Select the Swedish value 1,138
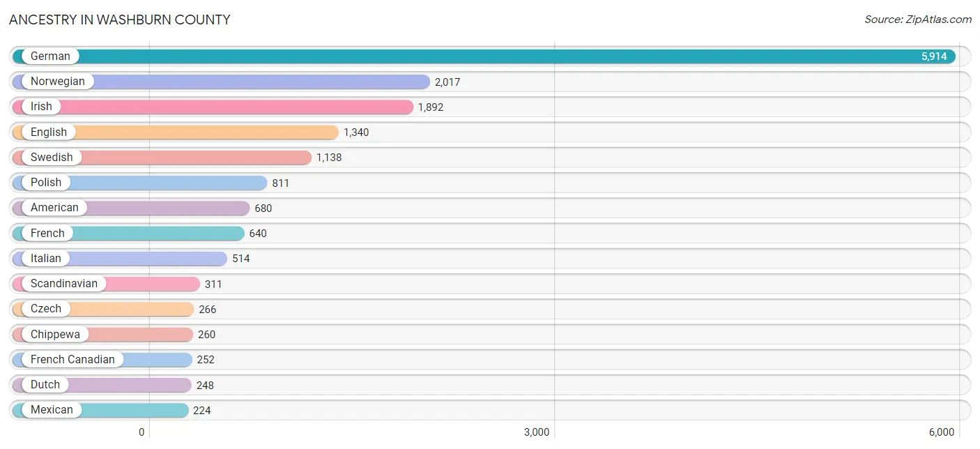This screenshot has height=449, width=980. [x=329, y=158]
